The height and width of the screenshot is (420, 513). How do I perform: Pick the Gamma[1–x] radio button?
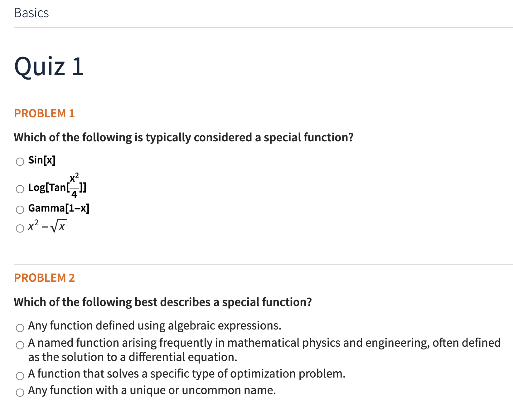click(x=20, y=209)
